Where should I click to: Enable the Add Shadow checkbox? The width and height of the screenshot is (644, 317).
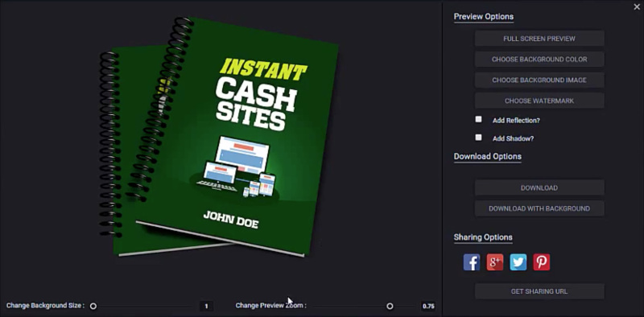[478, 138]
